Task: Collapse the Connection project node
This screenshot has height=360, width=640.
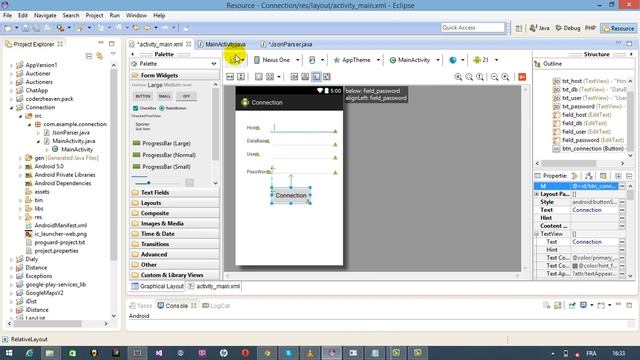Action: tap(11, 107)
